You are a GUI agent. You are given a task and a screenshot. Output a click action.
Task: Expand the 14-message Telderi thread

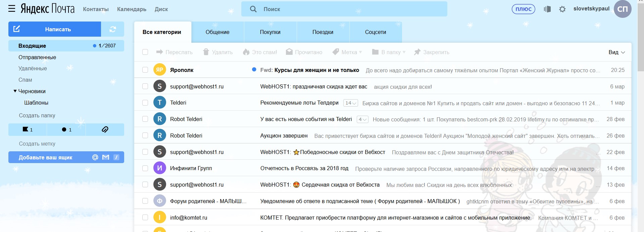pyautogui.click(x=351, y=103)
